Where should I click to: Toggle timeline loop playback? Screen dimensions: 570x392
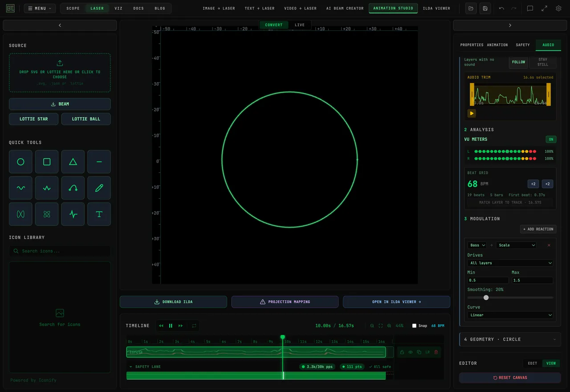[x=194, y=326]
